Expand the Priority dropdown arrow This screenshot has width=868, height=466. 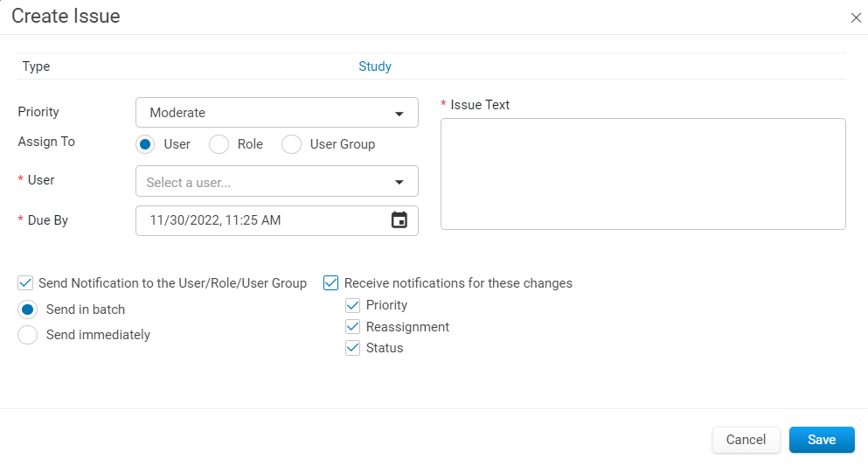(x=399, y=114)
